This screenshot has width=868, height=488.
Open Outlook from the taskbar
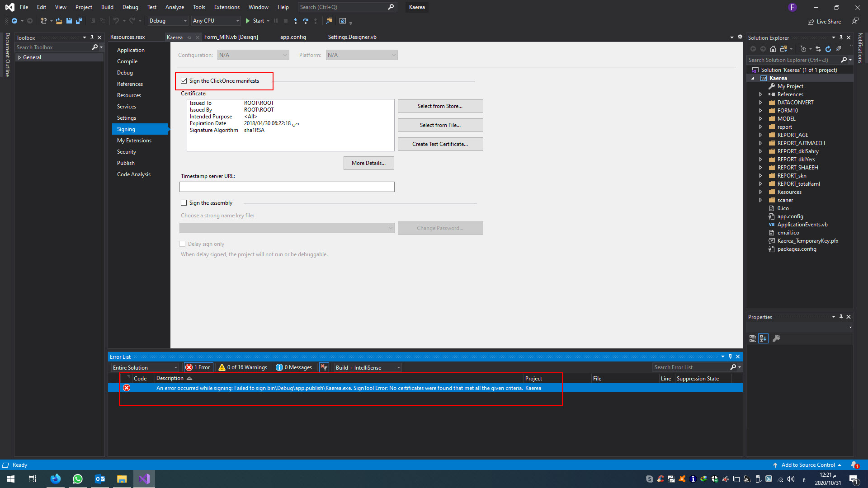pyautogui.click(x=100, y=479)
